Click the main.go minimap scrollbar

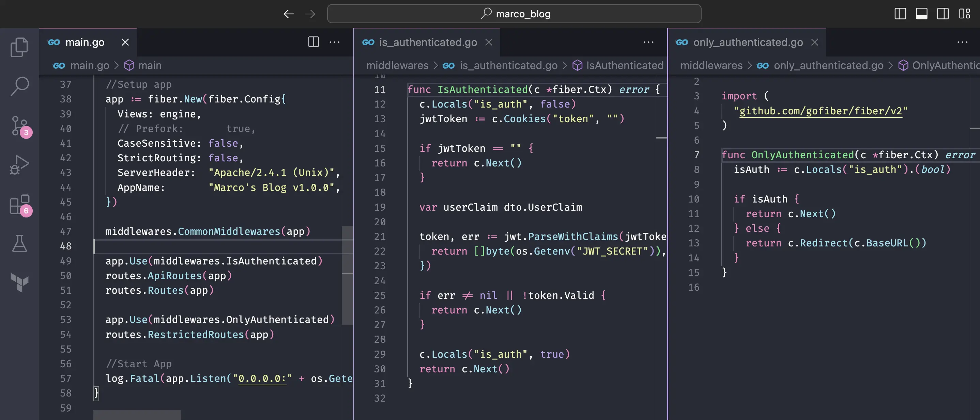coord(347,276)
